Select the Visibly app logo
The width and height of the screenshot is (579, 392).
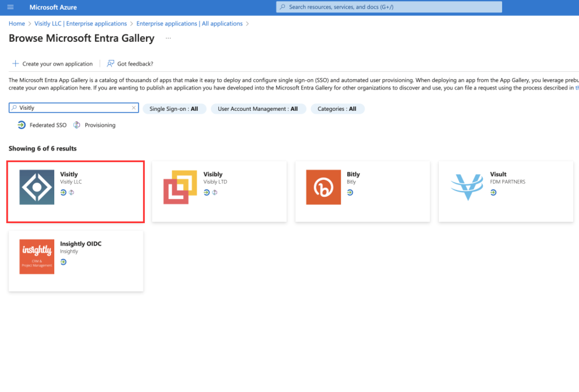click(180, 187)
